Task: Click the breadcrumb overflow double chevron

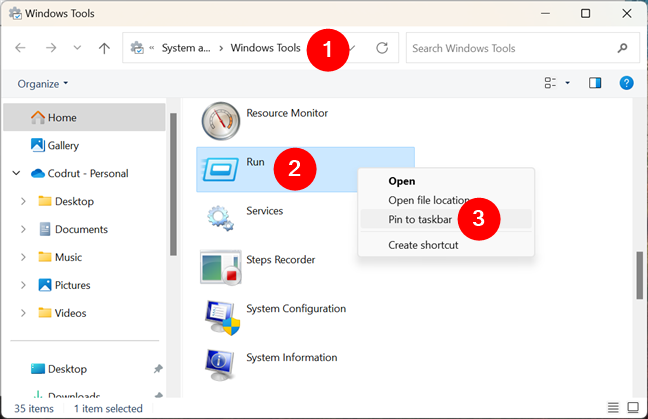Action: point(152,48)
